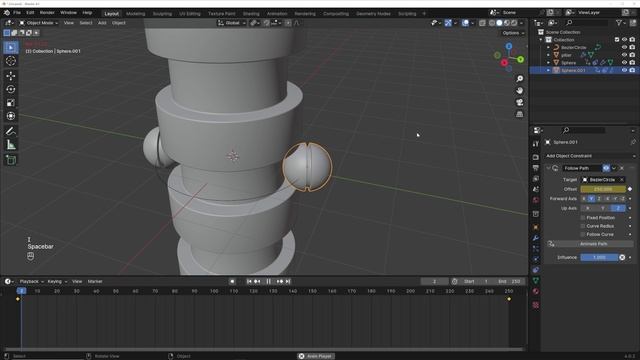640x360 pixels.
Task: Switch to the Sculpting workspace tab
Action: 162,13
